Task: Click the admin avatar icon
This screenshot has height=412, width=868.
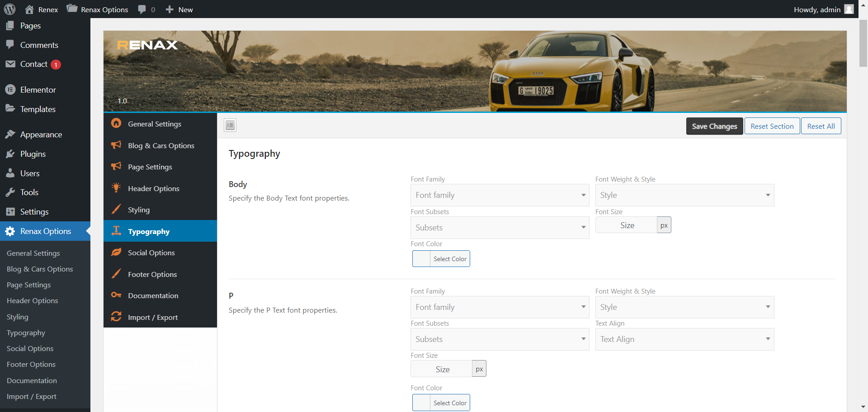Action: coord(849,9)
